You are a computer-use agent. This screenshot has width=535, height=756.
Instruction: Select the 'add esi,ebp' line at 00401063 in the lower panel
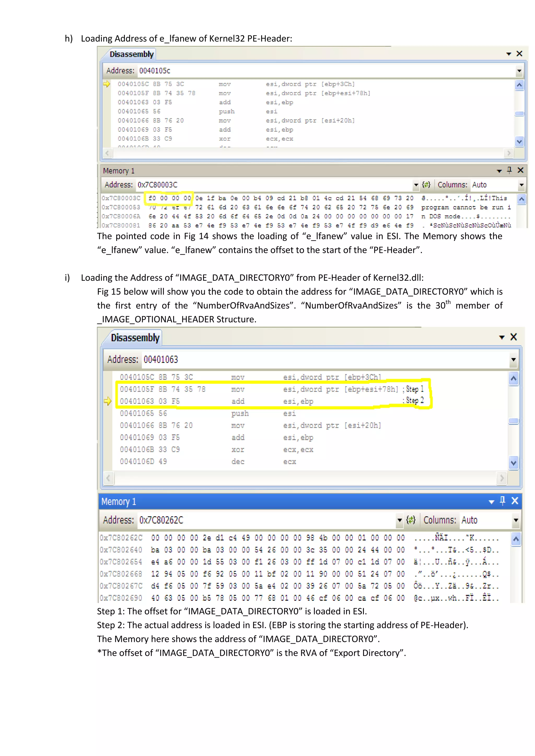coord(217,401)
